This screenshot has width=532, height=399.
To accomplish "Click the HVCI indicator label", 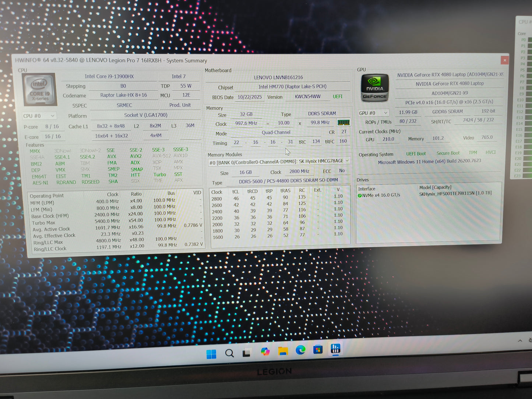I will [x=490, y=152].
